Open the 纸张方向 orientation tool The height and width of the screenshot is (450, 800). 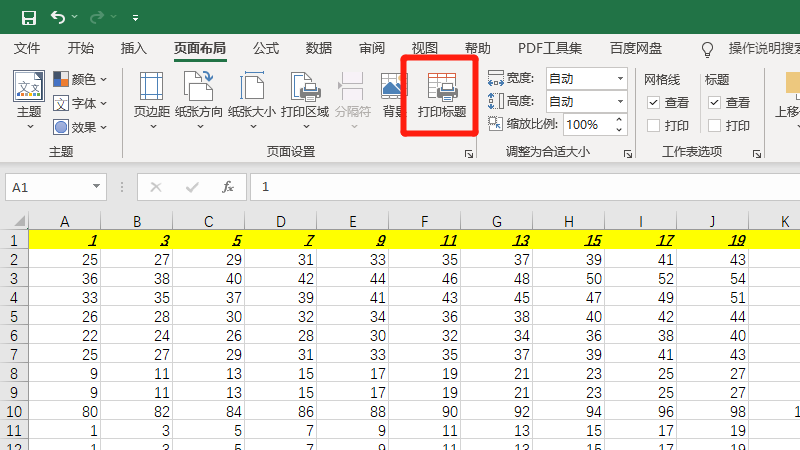coord(199,95)
